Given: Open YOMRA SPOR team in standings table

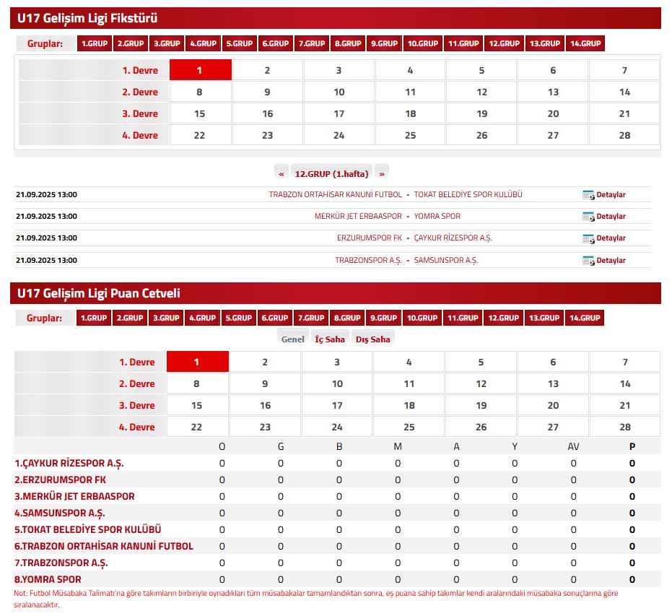Looking at the screenshot, I should (48, 579).
